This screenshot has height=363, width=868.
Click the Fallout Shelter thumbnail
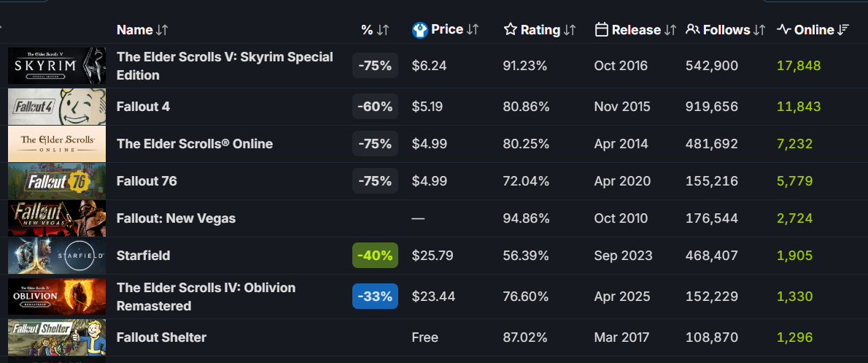[x=57, y=337]
